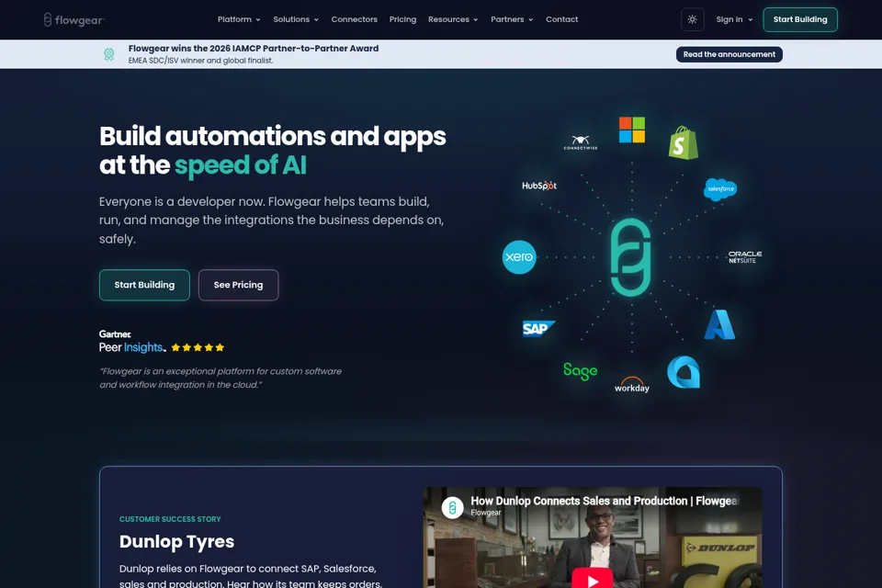Click the 'Dunlop Tyres' heading

(x=176, y=541)
